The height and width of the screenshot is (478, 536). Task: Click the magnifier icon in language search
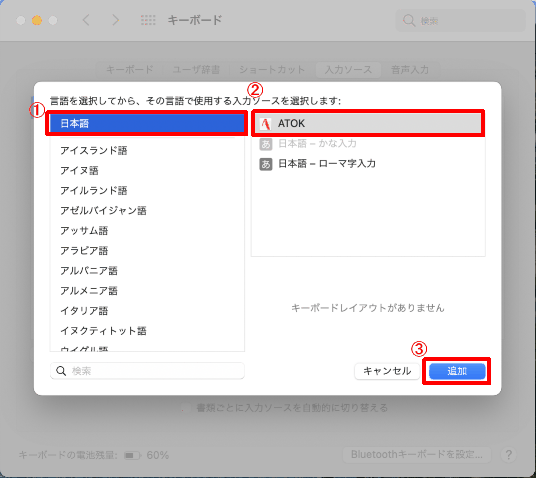coord(61,371)
